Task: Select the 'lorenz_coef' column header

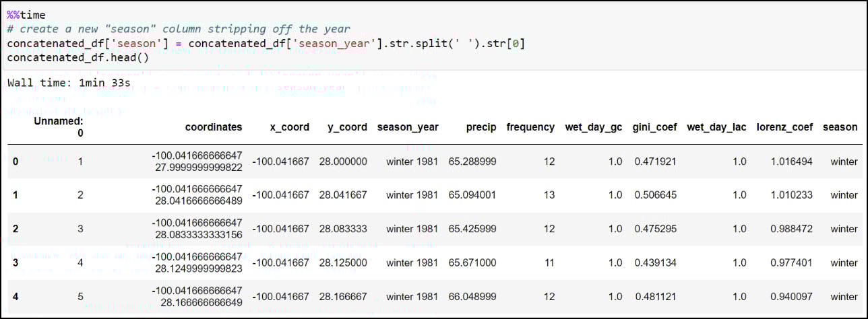Action: point(784,127)
